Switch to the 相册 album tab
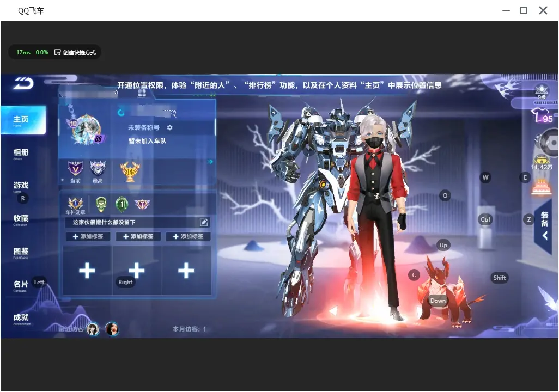This screenshot has width=559, height=392. [x=21, y=154]
